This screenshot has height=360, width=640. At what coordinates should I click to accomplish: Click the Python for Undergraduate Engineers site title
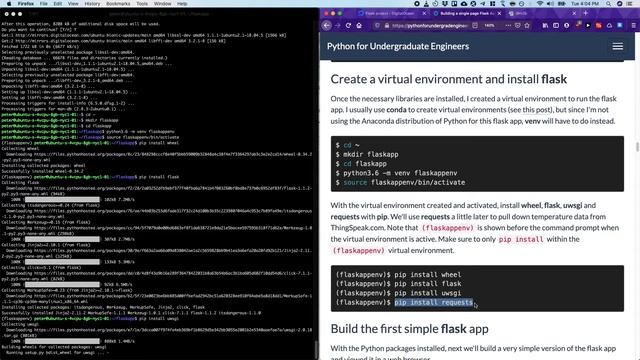point(398,46)
